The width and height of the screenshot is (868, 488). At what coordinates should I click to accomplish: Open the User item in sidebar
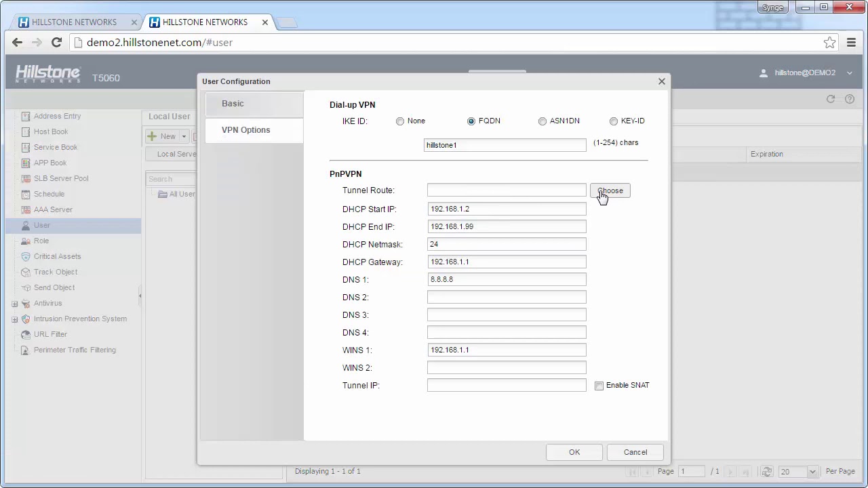coord(73,225)
